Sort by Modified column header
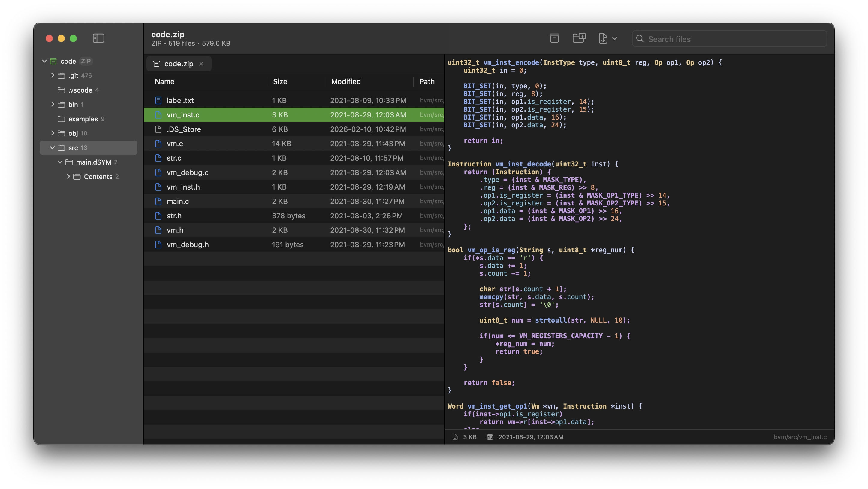868x489 pixels. coord(346,81)
